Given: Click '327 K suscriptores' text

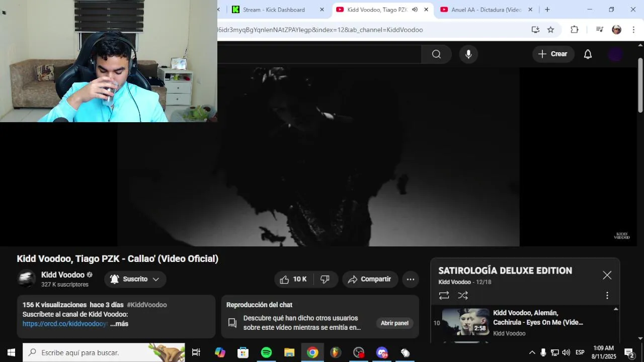Looking at the screenshot, I should pyautogui.click(x=65, y=285).
